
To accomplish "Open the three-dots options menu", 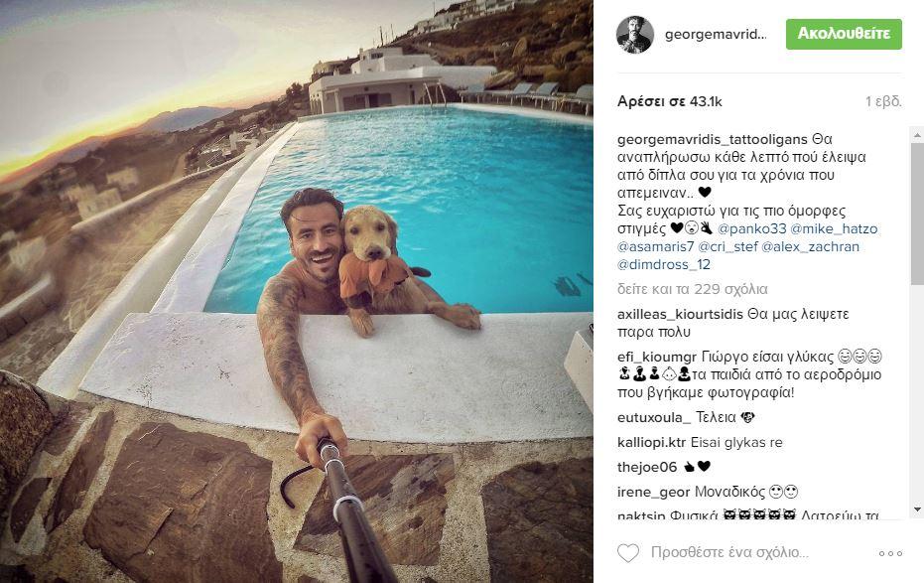I will tap(890, 553).
